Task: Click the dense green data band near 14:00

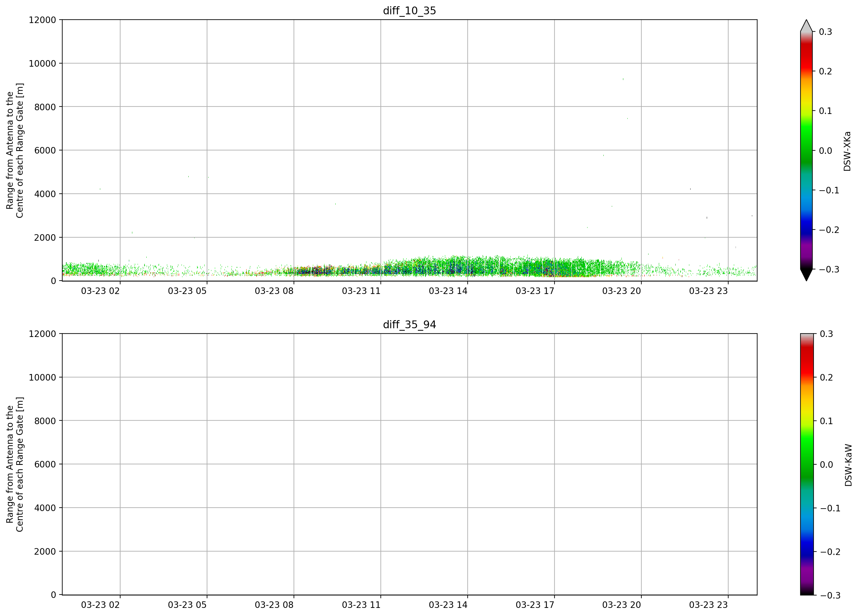Action: tap(467, 266)
